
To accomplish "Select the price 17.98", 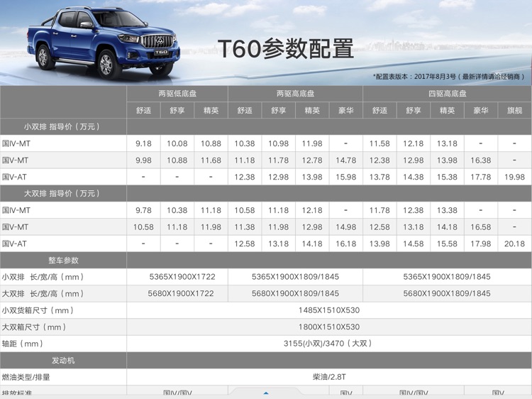I will 481,244.
